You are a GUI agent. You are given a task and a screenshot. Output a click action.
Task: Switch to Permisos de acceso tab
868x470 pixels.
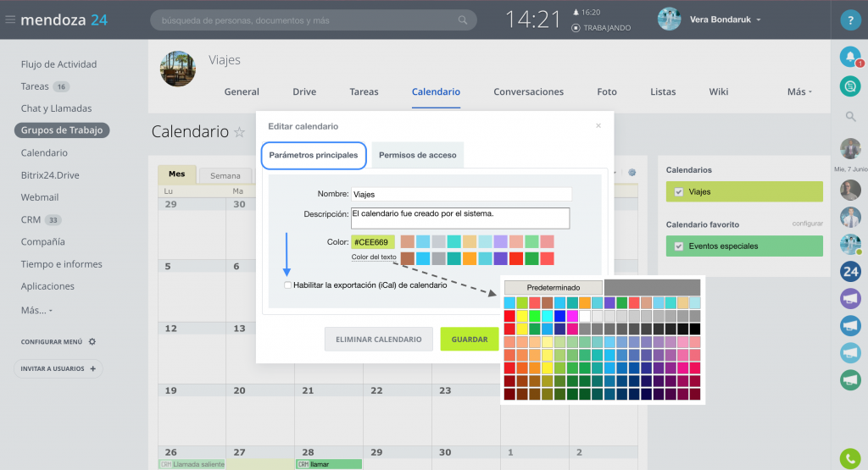(x=417, y=155)
